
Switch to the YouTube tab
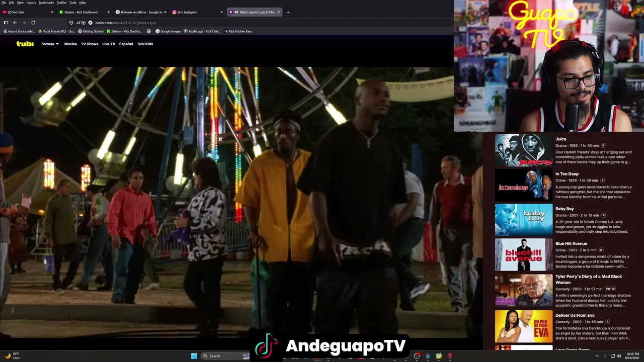click(28, 12)
